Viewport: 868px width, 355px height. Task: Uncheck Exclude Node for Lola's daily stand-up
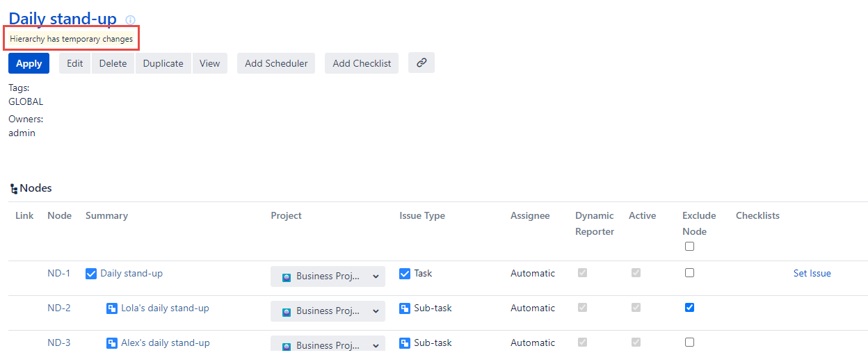pos(689,308)
